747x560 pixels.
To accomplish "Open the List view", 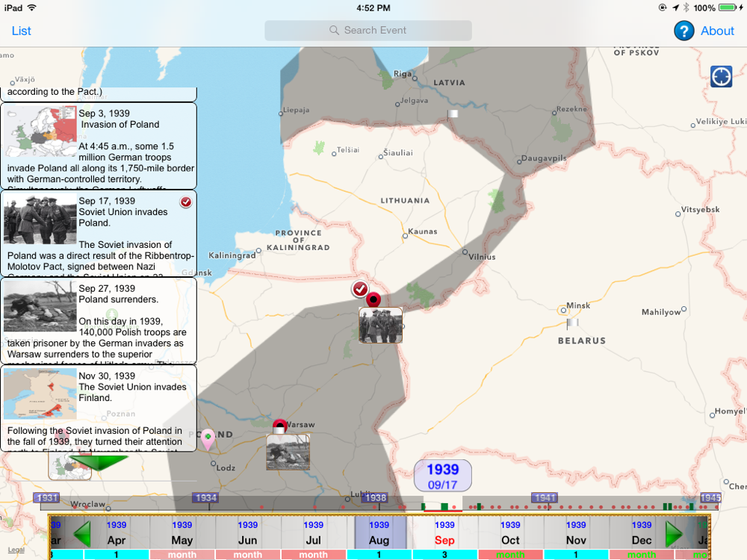I will pos(21,31).
